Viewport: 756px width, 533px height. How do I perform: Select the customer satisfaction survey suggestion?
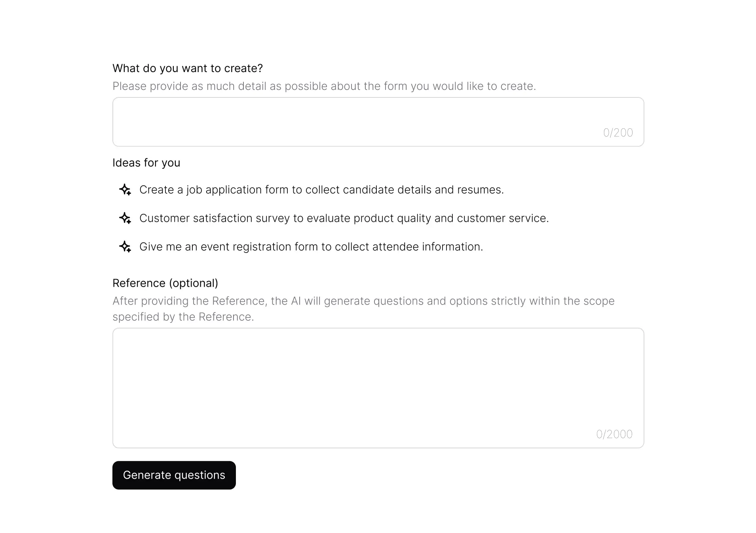(344, 218)
